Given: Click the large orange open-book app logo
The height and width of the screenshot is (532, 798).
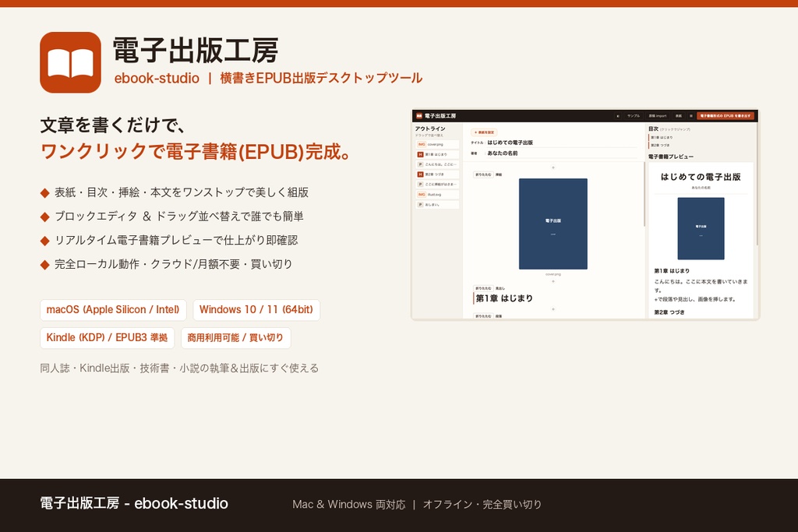Looking at the screenshot, I should [x=70, y=62].
